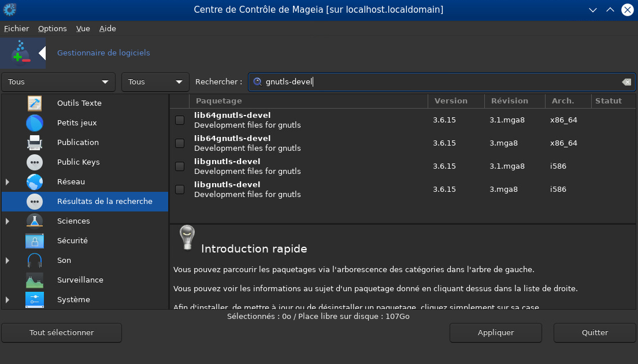
Task: Sort by the Statut column header
Action: click(x=613, y=101)
